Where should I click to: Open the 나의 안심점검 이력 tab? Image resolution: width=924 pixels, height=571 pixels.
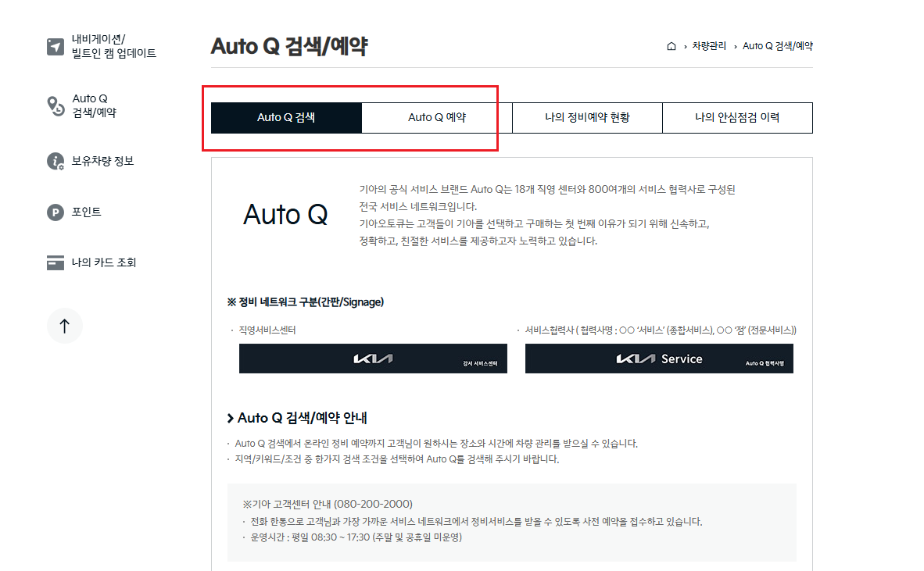pos(737,118)
